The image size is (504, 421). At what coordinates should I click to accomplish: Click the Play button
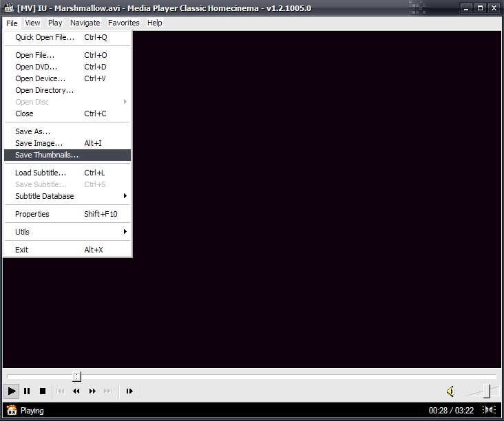coord(11,391)
